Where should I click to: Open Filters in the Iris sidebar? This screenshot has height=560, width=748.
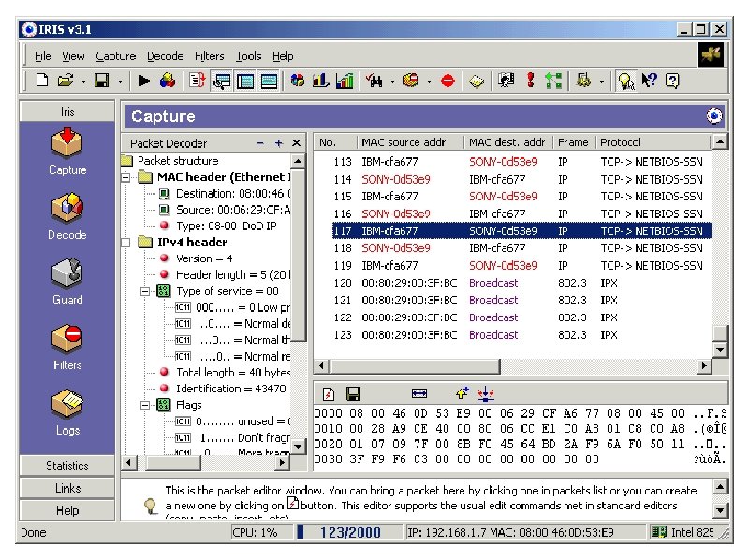click(x=67, y=346)
